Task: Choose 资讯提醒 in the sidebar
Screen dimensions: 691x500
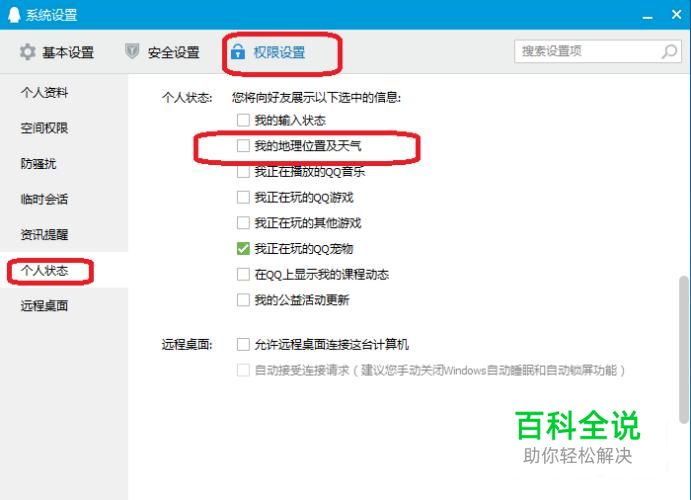Action: coord(45,234)
